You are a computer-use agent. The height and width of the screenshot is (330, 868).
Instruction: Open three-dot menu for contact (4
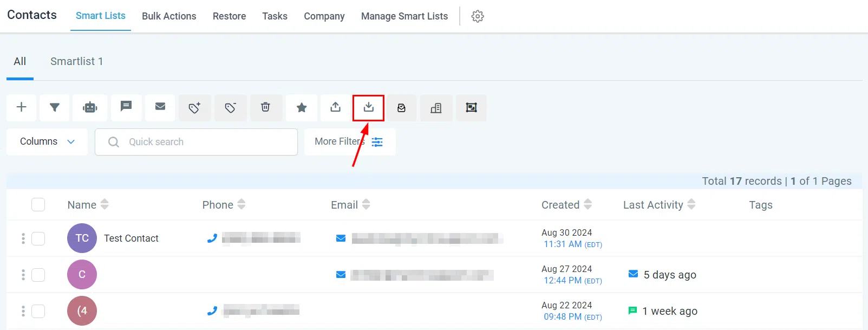pos(23,311)
